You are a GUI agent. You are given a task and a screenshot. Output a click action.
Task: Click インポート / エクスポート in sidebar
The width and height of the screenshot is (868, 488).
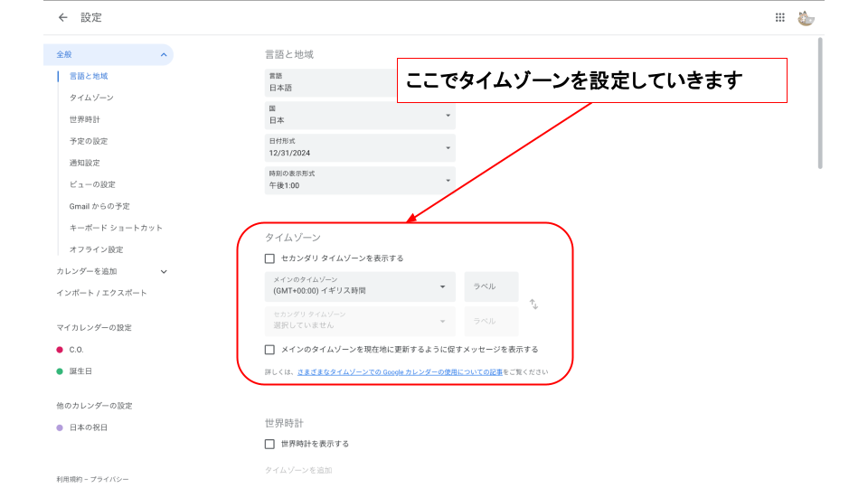[101, 293]
